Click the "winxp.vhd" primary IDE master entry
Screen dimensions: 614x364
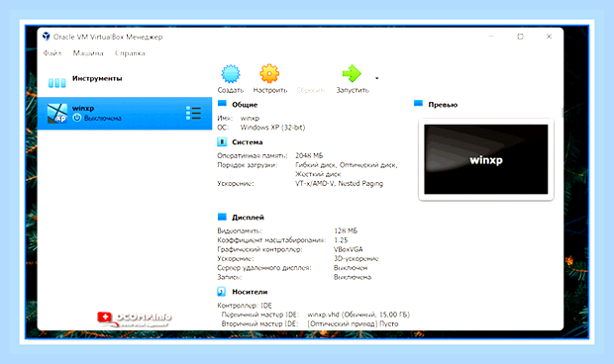(358, 315)
